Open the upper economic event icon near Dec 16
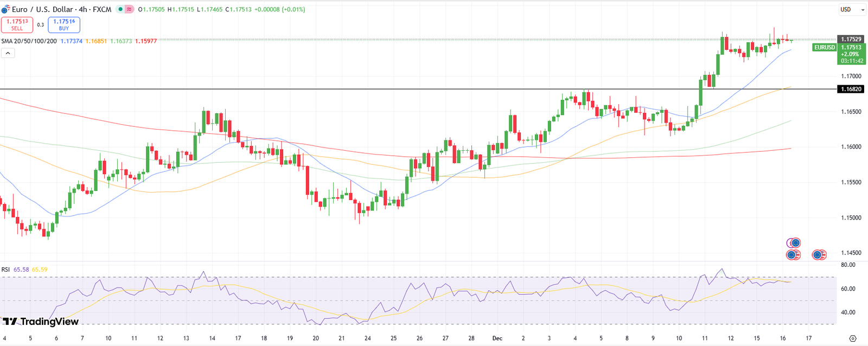The width and height of the screenshot is (868, 346). point(794,243)
